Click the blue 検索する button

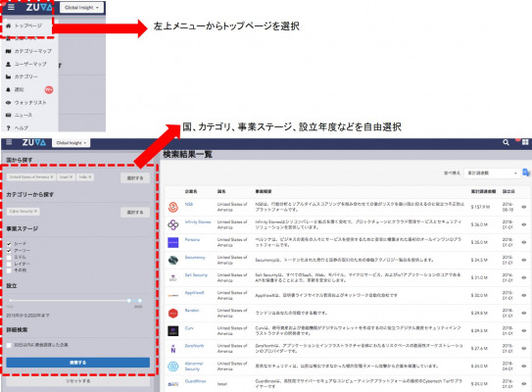tap(78, 363)
